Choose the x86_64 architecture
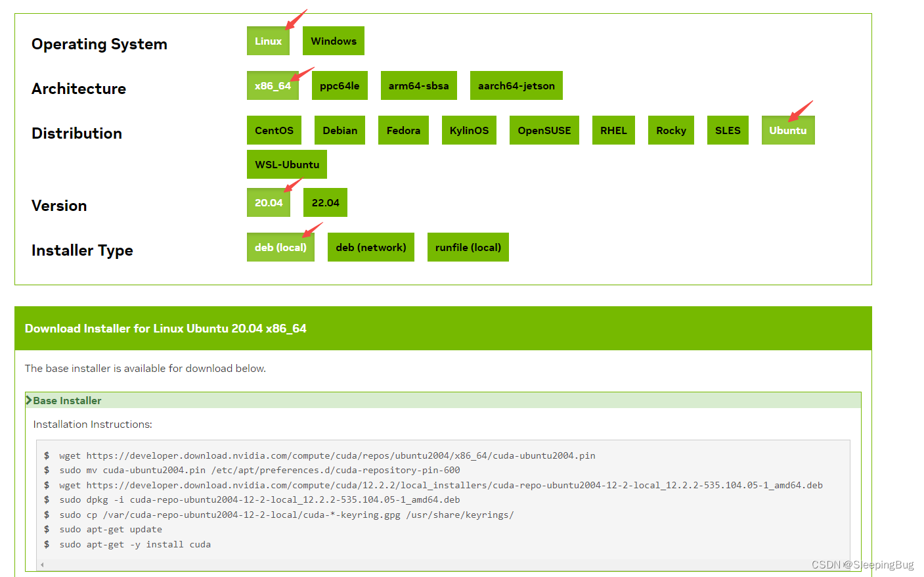This screenshot has height=577, width=924. (x=272, y=85)
